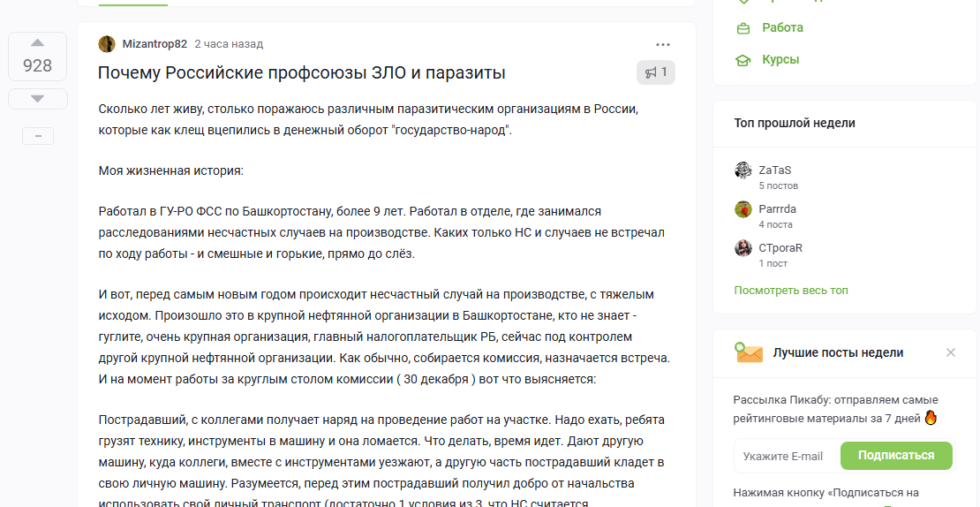Image resolution: width=980 pixels, height=507 pixels.
Task: Open the Курсы sidebar link
Action: (780, 59)
